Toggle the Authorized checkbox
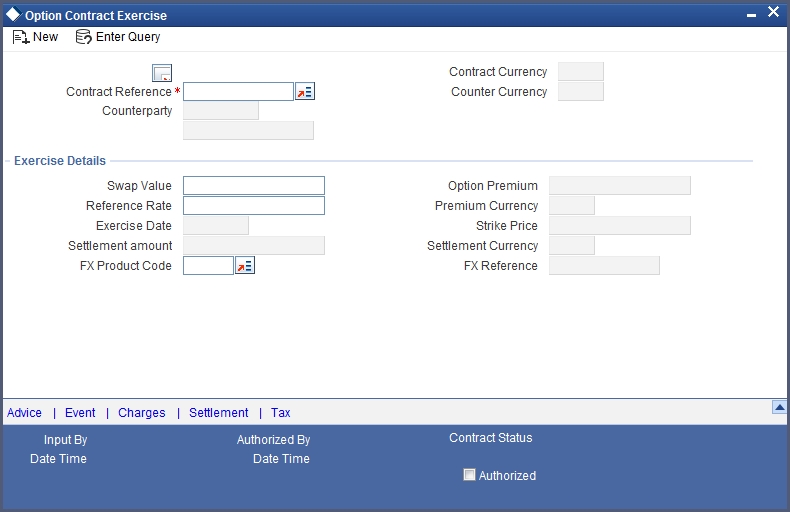Screen dimensions: 790x512 (x=469, y=475)
